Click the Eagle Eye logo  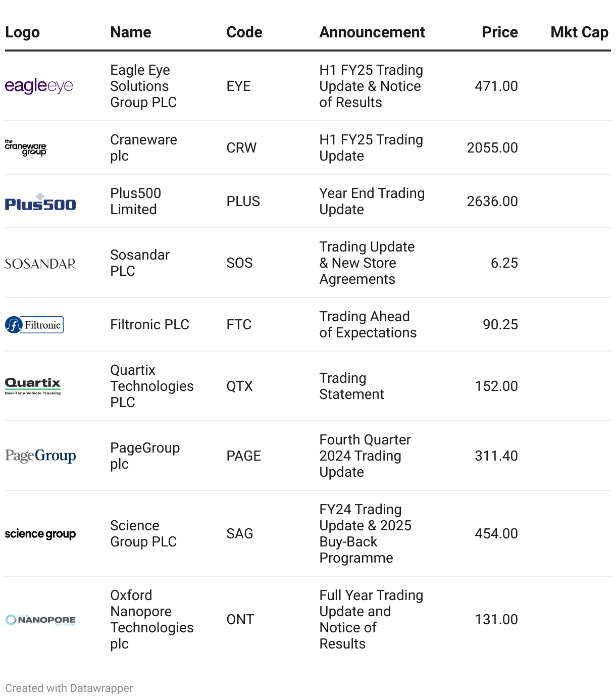(x=39, y=86)
